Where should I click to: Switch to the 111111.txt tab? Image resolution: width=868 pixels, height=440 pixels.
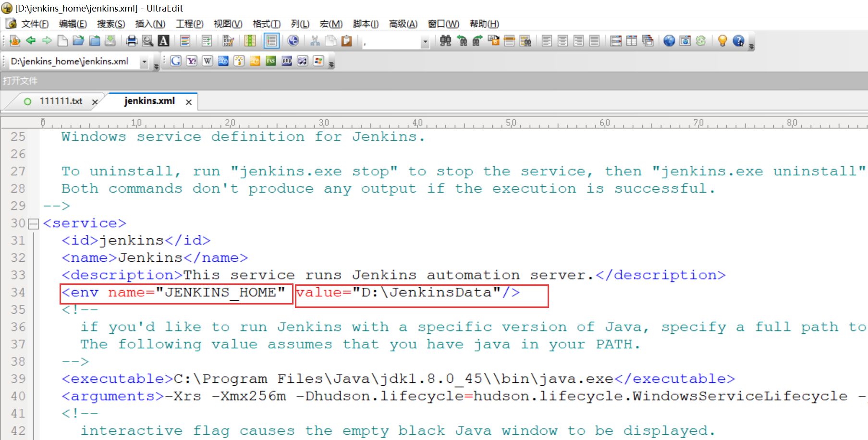click(x=62, y=101)
